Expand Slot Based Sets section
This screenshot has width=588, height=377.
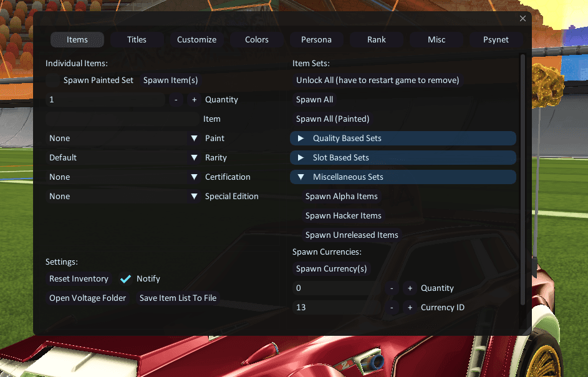point(403,158)
